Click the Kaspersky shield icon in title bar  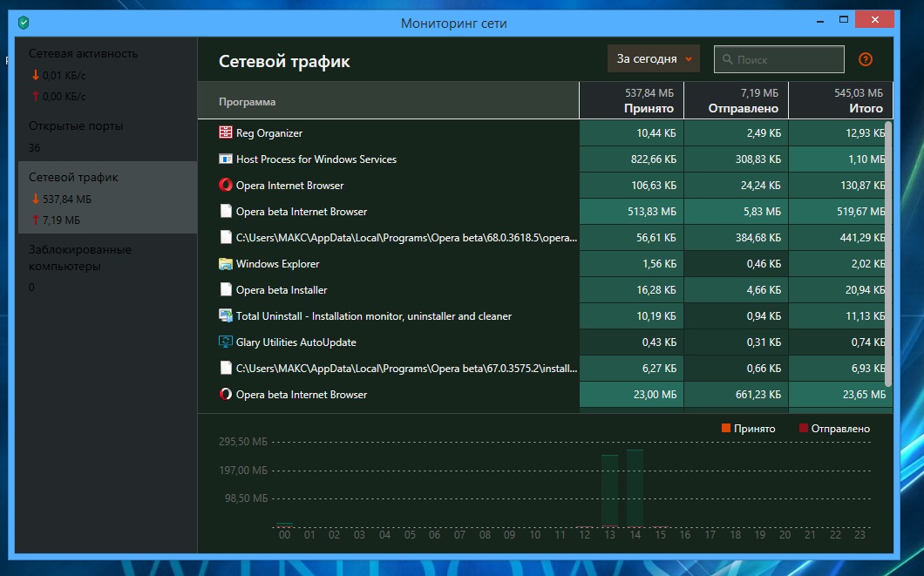pyautogui.click(x=24, y=24)
